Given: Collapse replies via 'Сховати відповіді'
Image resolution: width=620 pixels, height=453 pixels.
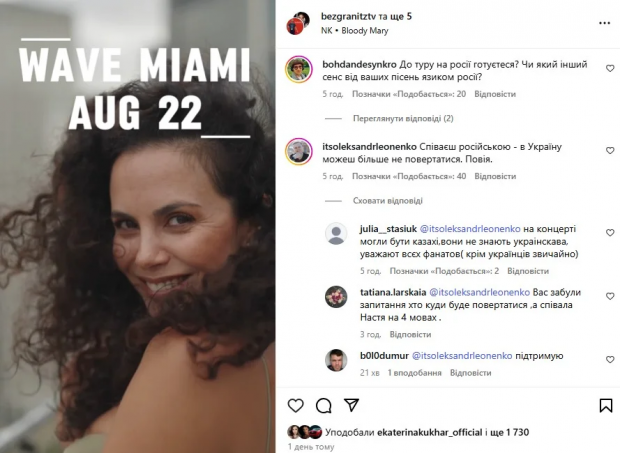Looking at the screenshot, I should (x=388, y=200).
